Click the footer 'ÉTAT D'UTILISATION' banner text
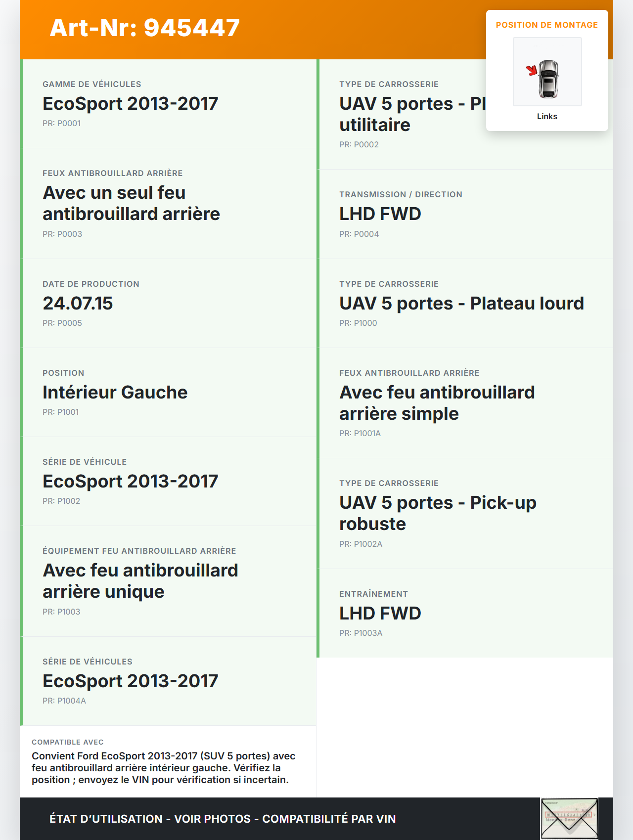This screenshot has height=840, width=633. coord(223,819)
